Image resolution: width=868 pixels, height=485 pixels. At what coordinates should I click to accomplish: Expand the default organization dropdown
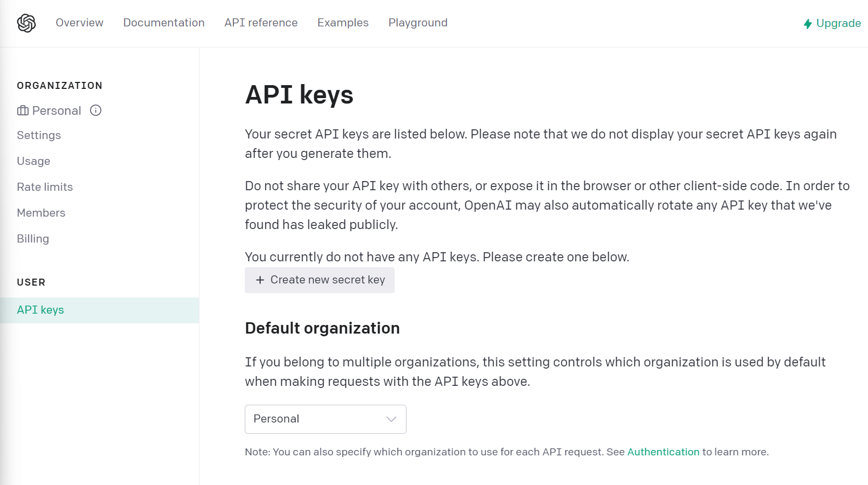(x=325, y=419)
